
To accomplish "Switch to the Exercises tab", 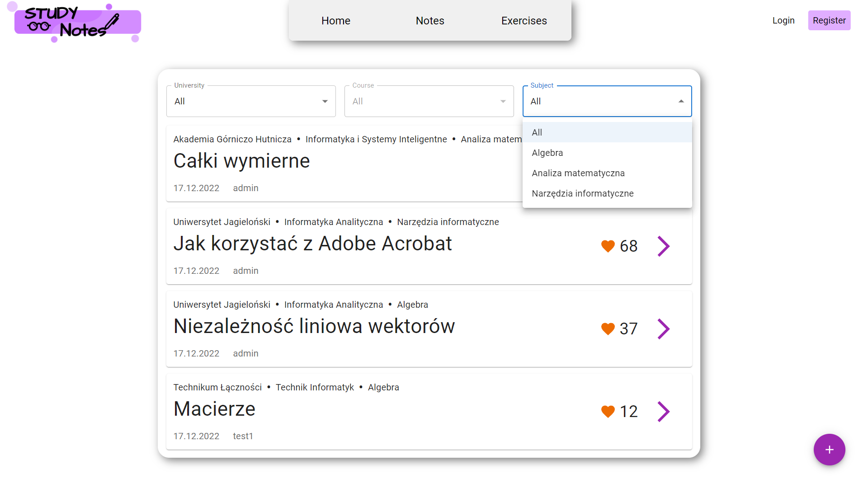I will point(524,21).
